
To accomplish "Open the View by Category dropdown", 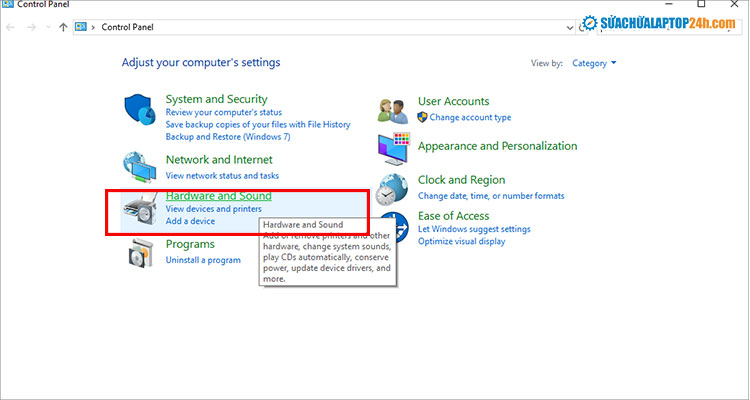I will [x=594, y=63].
